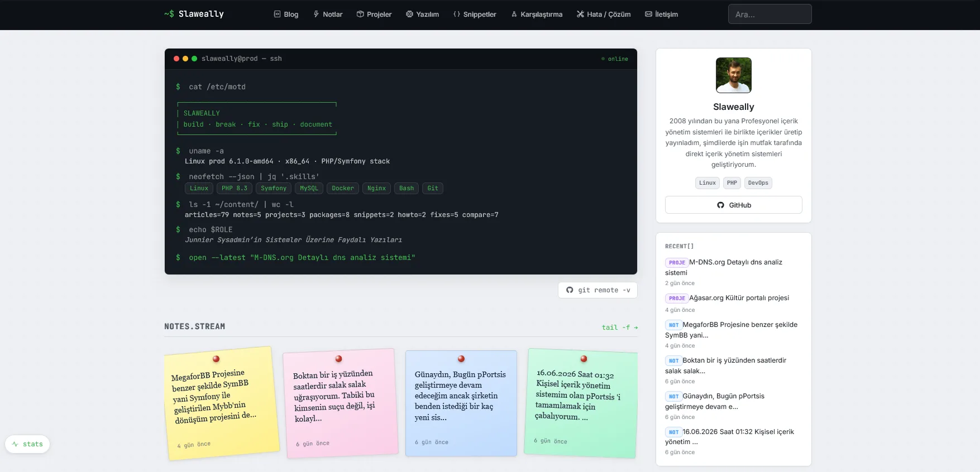980x472 pixels.
Task: Click the PHP tag in profile card
Action: 732,183
